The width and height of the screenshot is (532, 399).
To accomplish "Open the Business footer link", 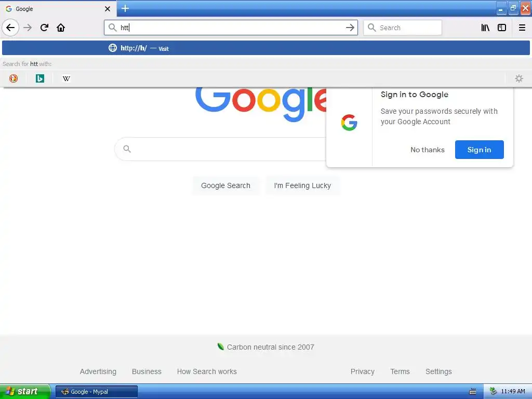I will (147, 371).
